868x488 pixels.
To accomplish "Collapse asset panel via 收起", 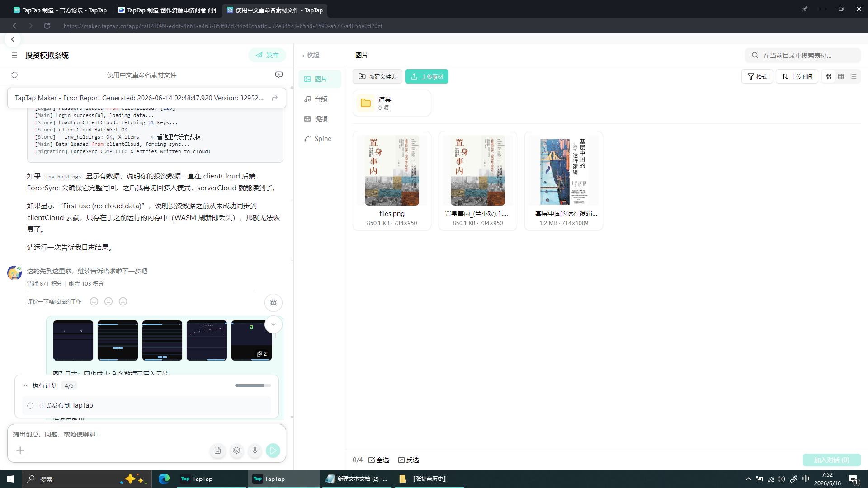I will [311, 55].
